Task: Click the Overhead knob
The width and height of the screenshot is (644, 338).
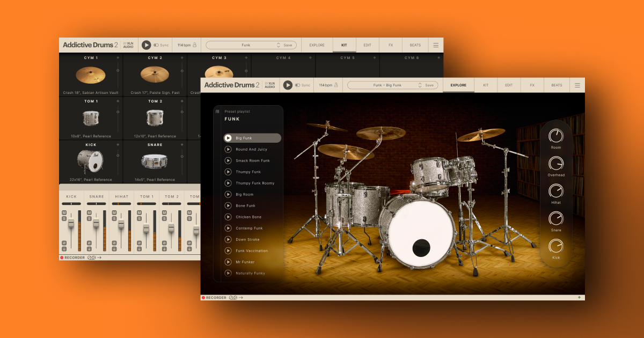Action: pos(556,163)
